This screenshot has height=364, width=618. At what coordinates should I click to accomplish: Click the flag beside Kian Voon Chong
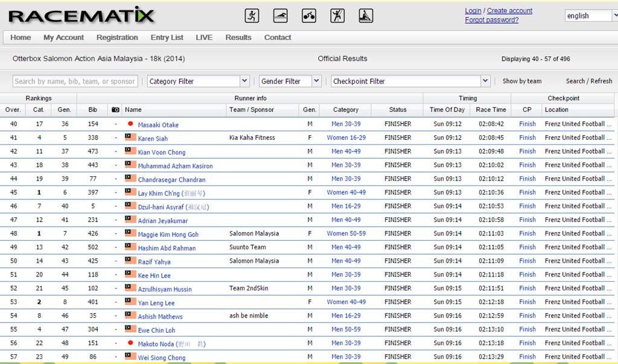(x=130, y=150)
